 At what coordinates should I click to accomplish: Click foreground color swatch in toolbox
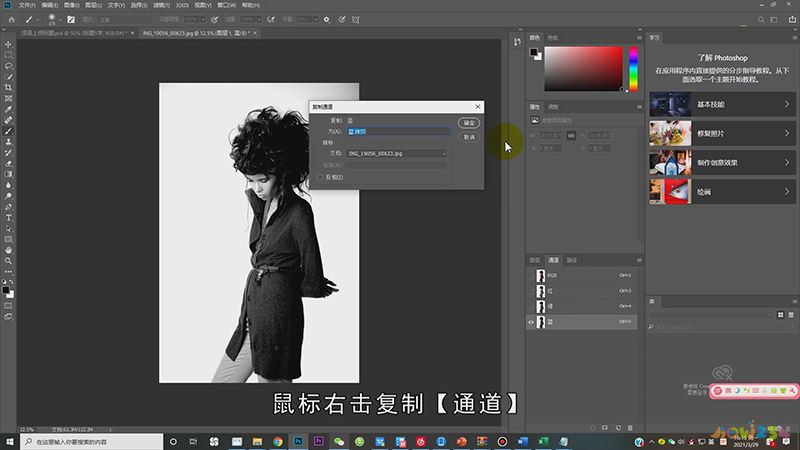pos(6,290)
